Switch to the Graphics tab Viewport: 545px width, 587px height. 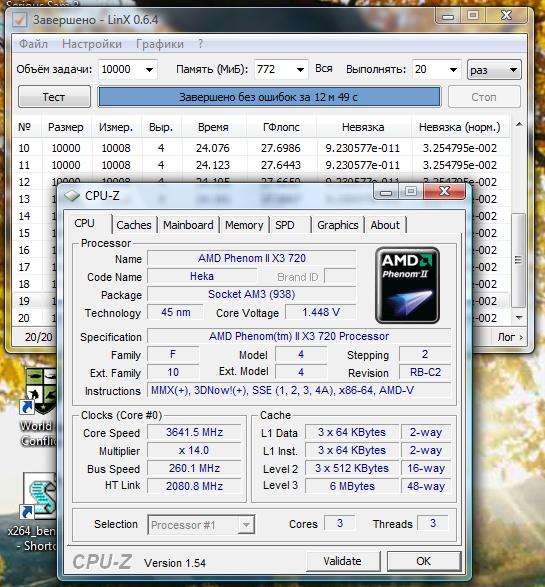[338, 225]
